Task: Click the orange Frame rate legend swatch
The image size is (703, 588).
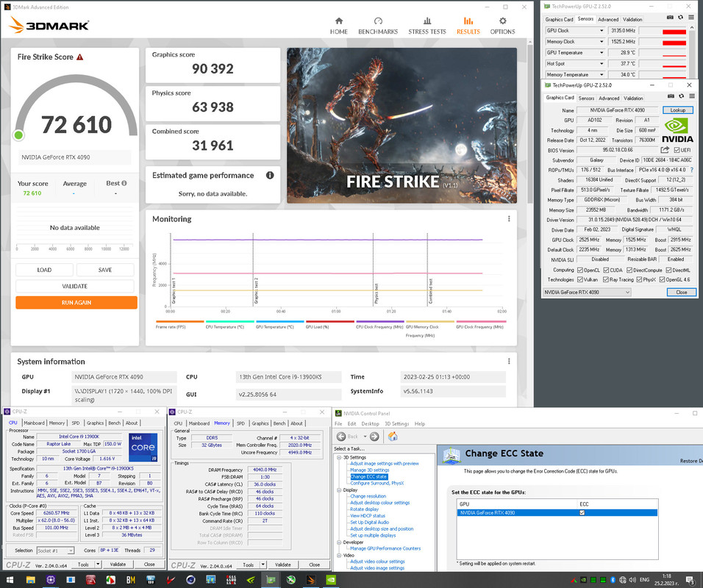Action: 179,321
